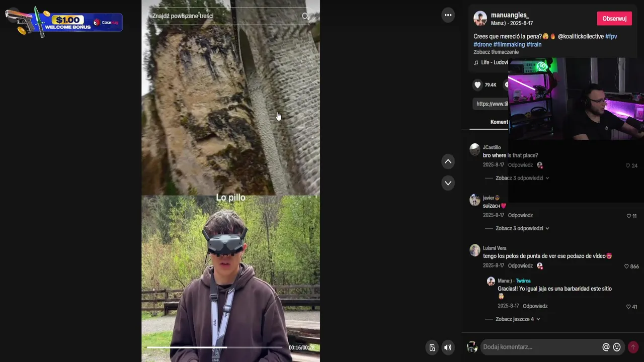Click the music note sound icon

pyautogui.click(x=476, y=62)
